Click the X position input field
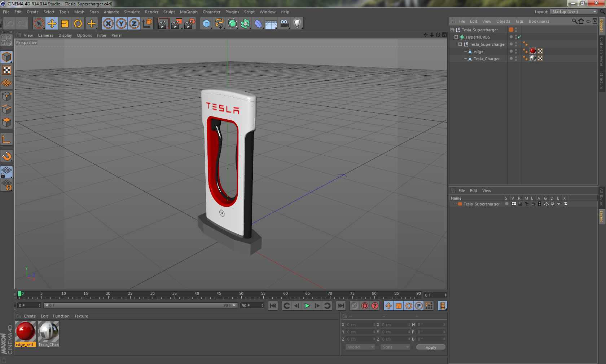The height and width of the screenshot is (364, 606). click(360, 325)
